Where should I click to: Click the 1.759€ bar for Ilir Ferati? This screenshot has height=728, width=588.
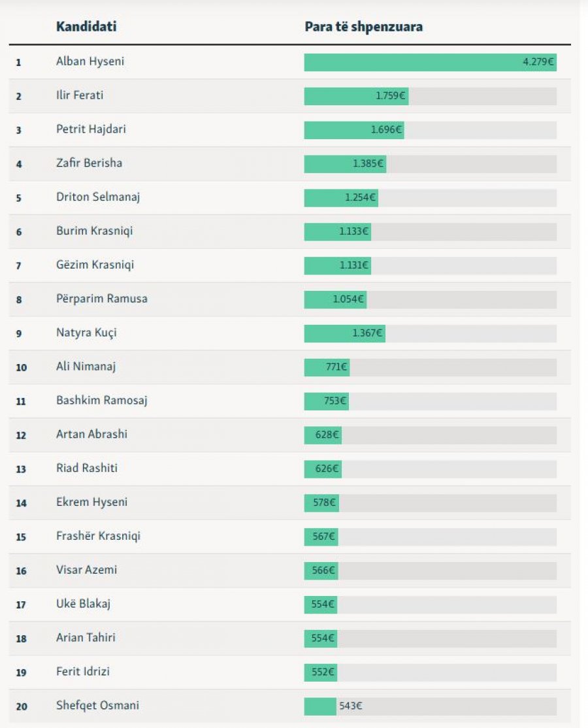pyautogui.click(x=356, y=97)
